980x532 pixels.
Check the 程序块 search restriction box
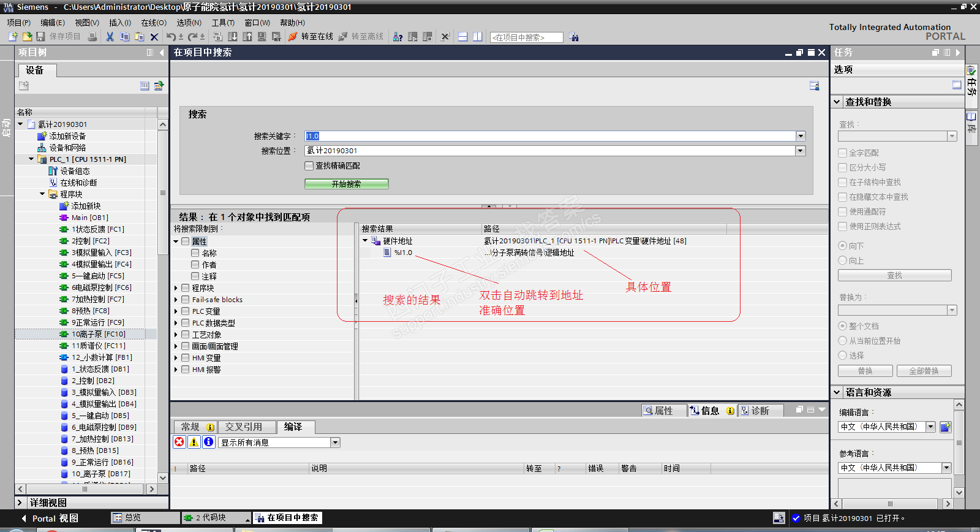click(186, 288)
